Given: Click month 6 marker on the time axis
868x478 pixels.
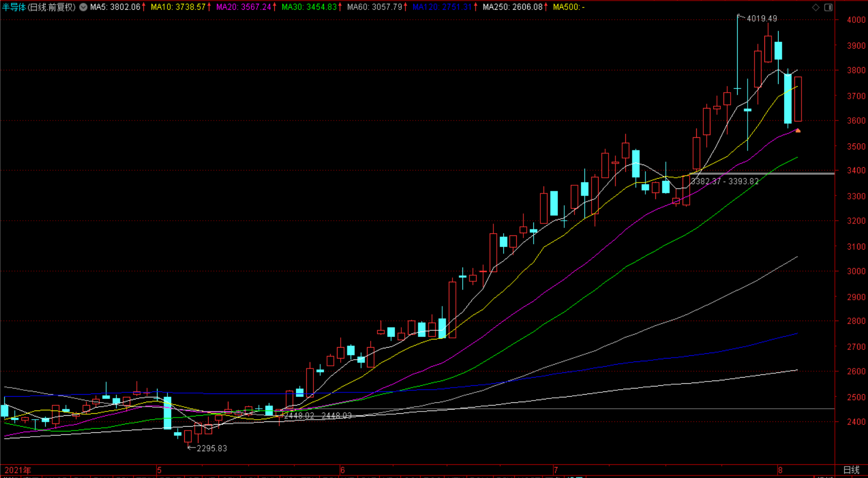Looking at the screenshot, I should tap(342, 470).
